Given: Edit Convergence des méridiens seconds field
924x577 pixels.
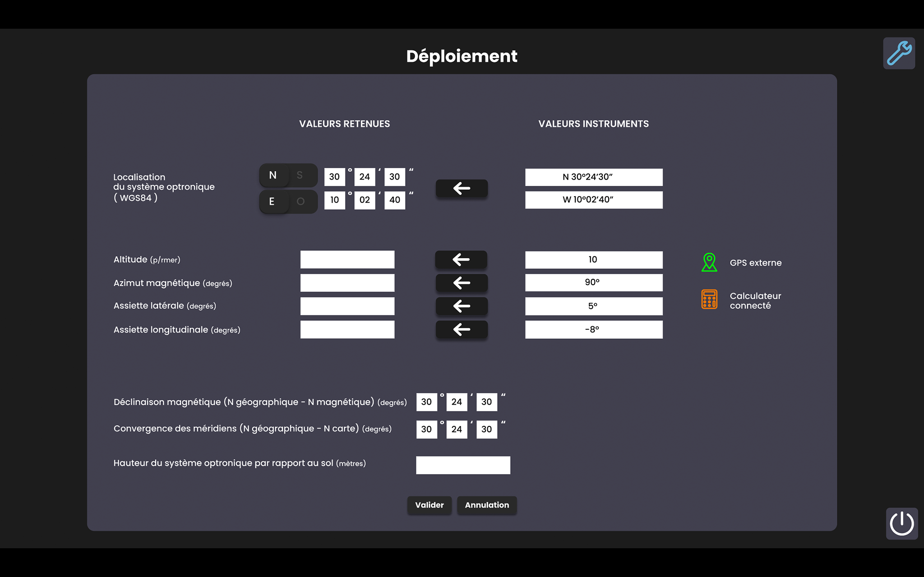Looking at the screenshot, I should (486, 429).
